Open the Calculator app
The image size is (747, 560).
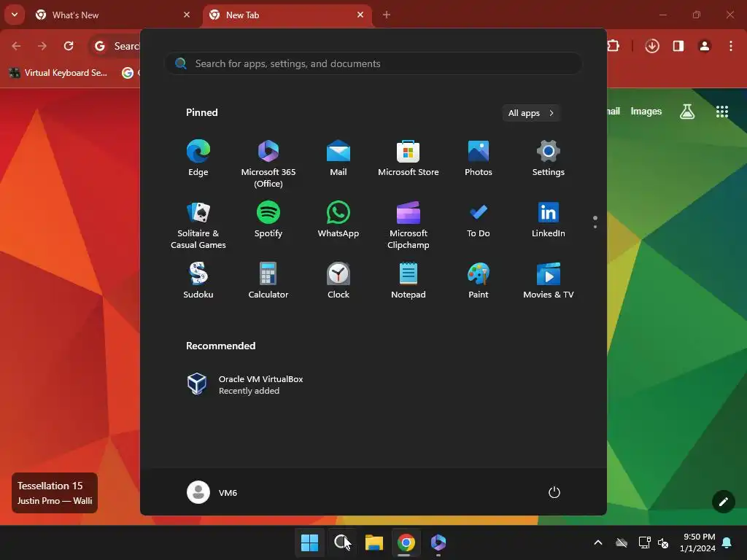[268, 281]
